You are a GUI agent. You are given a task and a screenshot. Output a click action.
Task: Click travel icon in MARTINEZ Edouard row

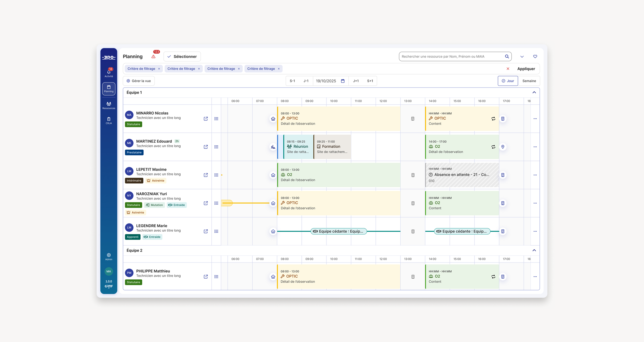(273, 147)
